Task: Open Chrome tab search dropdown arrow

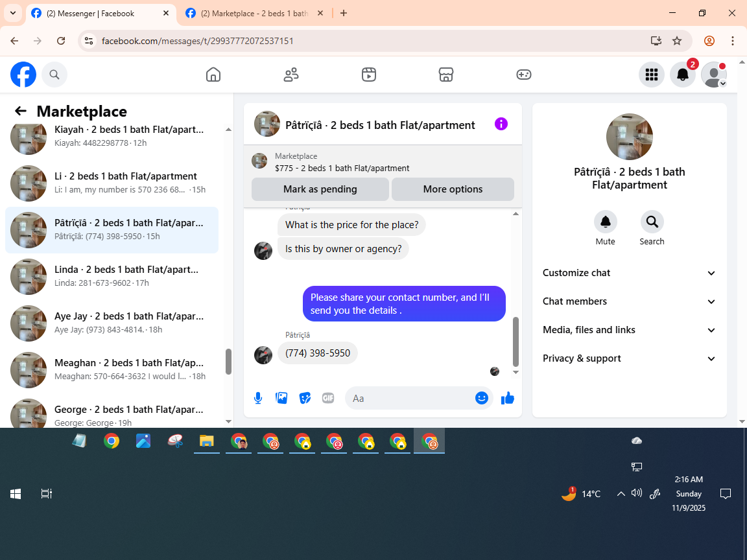Action: coord(13,14)
